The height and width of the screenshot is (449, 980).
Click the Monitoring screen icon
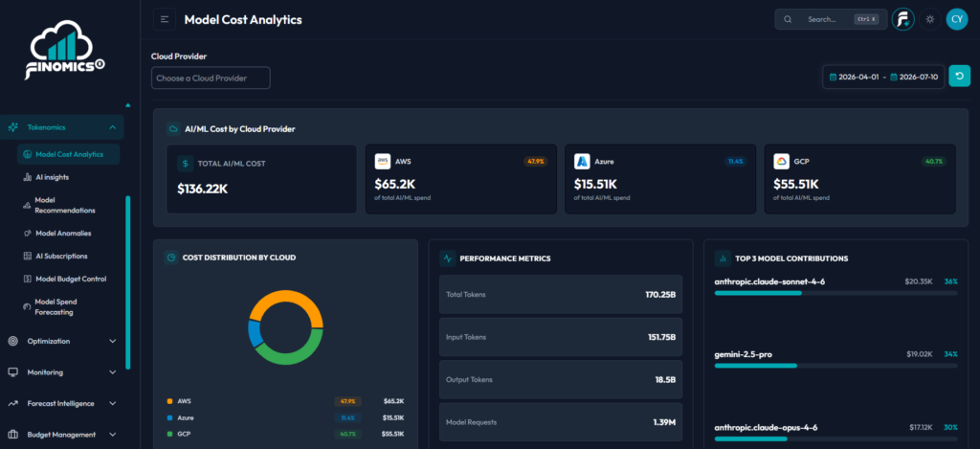tap(12, 372)
